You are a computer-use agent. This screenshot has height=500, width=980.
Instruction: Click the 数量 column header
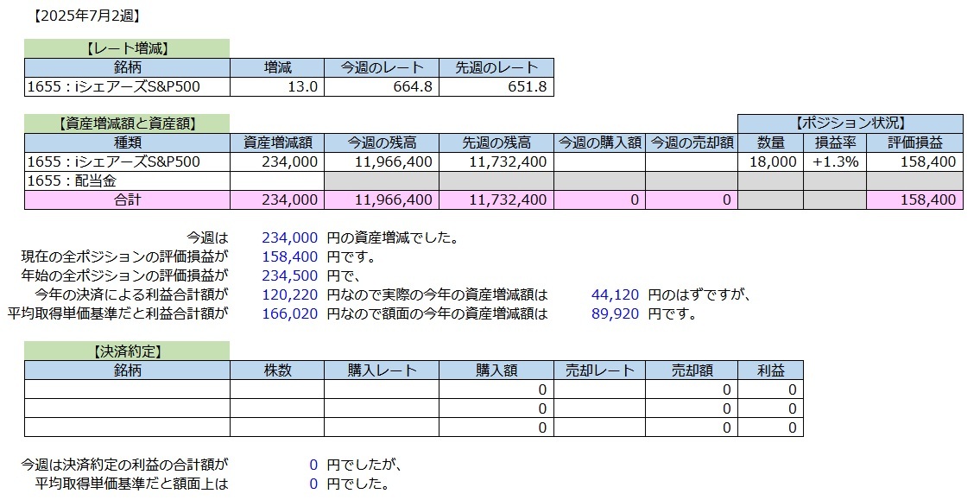770,143
